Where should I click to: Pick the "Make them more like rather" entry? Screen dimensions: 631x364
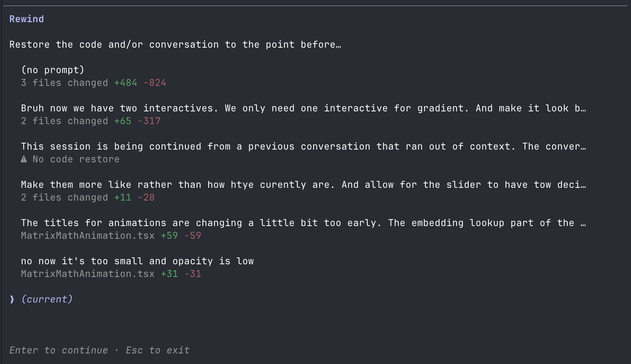[x=303, y=185]
